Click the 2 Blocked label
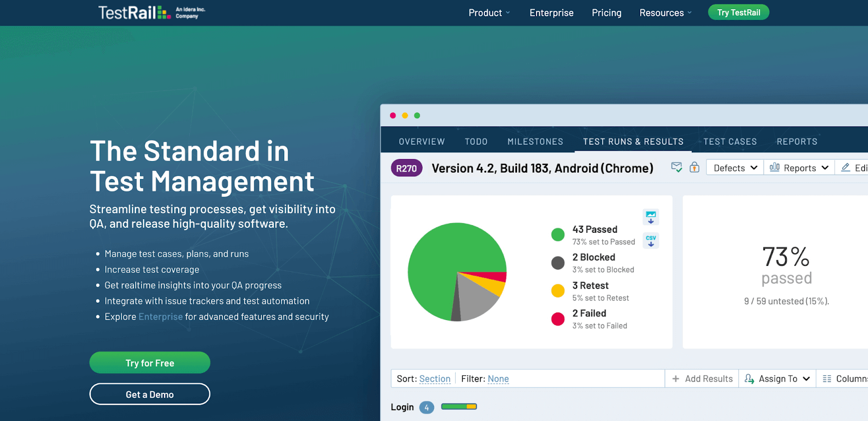 593,257
